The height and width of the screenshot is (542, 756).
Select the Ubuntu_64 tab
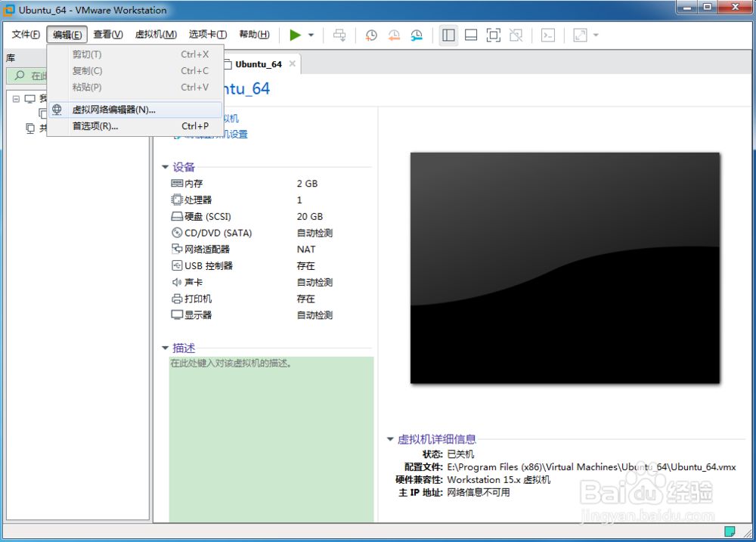coord(259,64)
